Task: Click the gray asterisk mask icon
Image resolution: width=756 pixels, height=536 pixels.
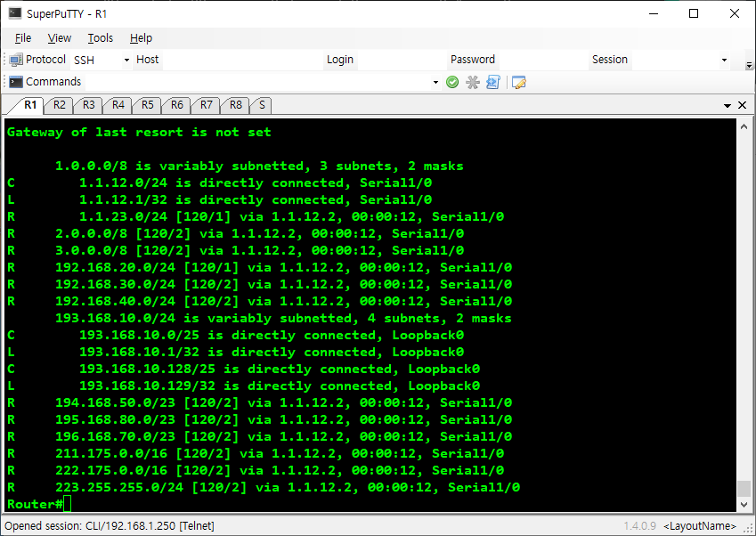Action: pyautogui.click(x=473, y=83)
